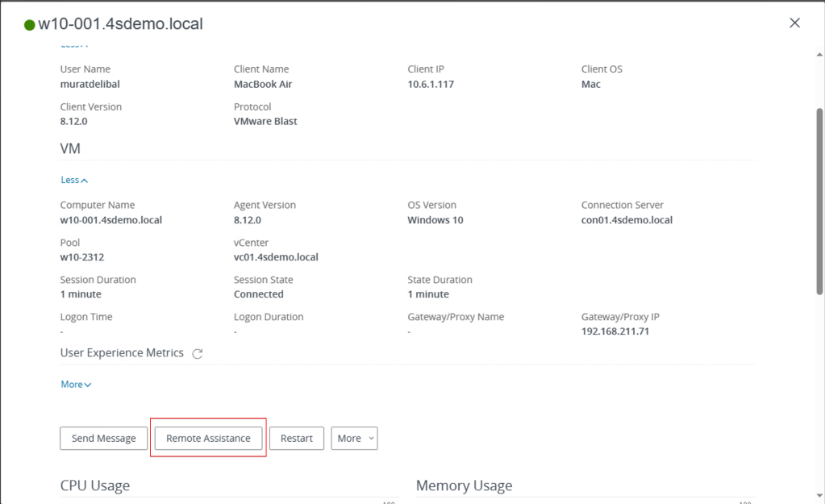825x504 pixels.
Task: Select the Connection Server con01.4sdemo.local text
Action: click(x=627, y=220)
